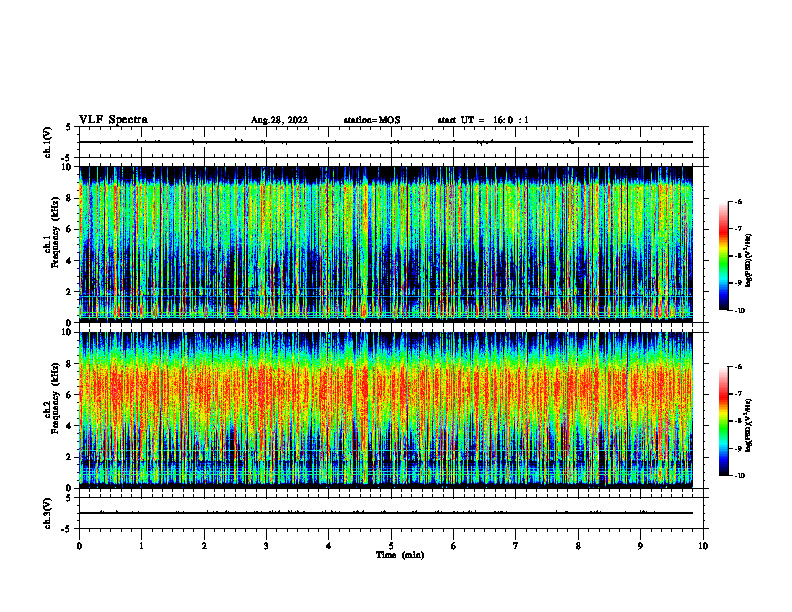792x612 pixels.
Task: Click the ch.1 colorbar log PSD label
Action: click(x=748, y=260)
